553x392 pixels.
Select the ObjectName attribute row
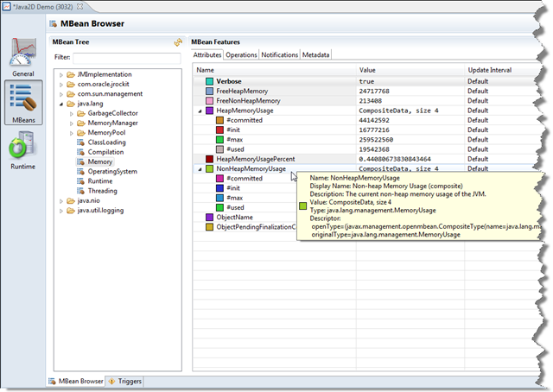[245, 217]
